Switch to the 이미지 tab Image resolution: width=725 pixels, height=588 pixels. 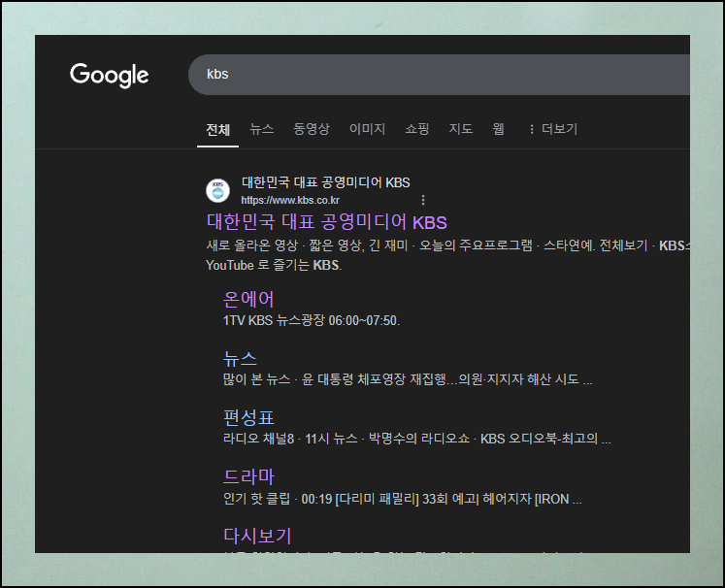click(x=367, y=129)
